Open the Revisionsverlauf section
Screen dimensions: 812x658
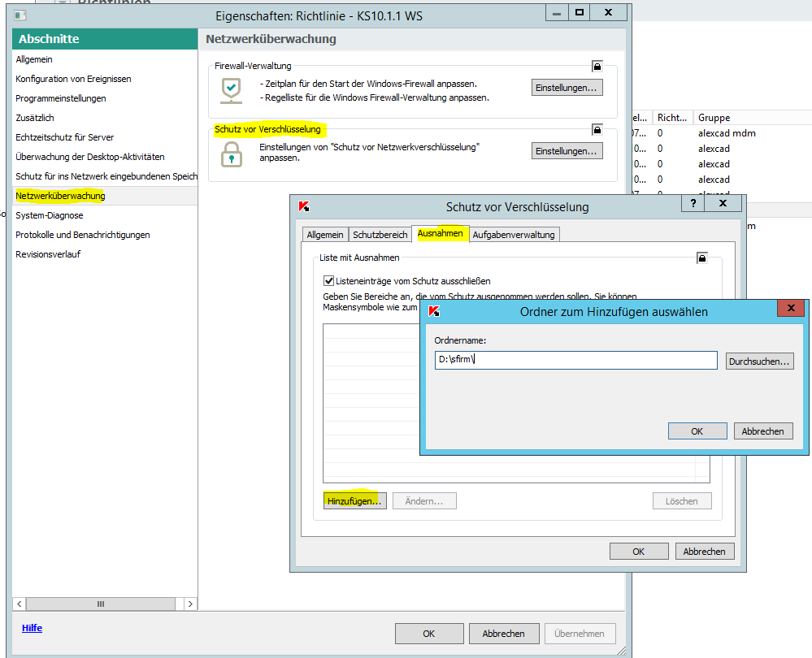point(105,254)
